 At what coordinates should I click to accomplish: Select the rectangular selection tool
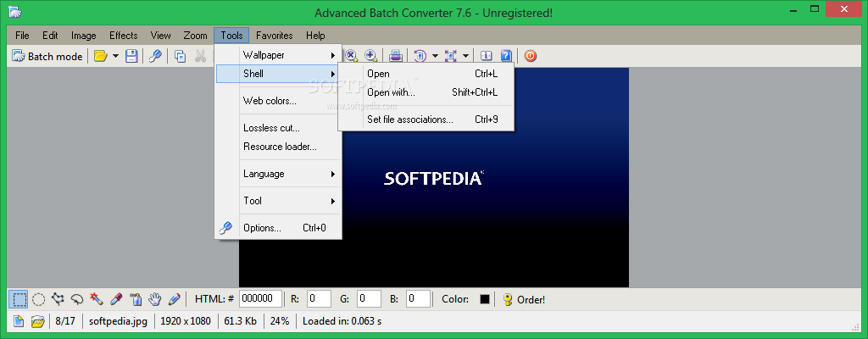pyautogui.click(x=19, y=300)
